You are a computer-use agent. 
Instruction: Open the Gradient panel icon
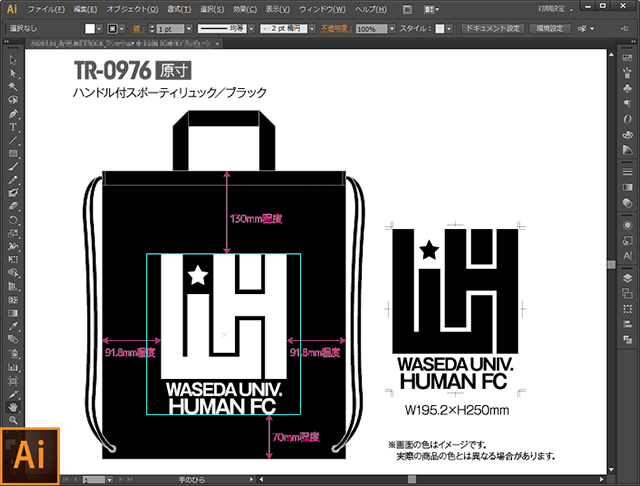(627, 187)
